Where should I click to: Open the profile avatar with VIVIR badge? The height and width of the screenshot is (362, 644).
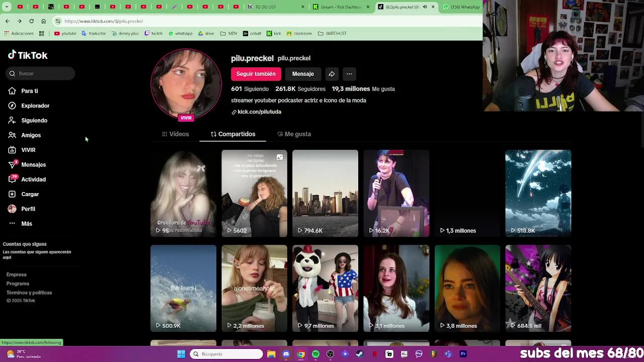(x=186, y=84)
